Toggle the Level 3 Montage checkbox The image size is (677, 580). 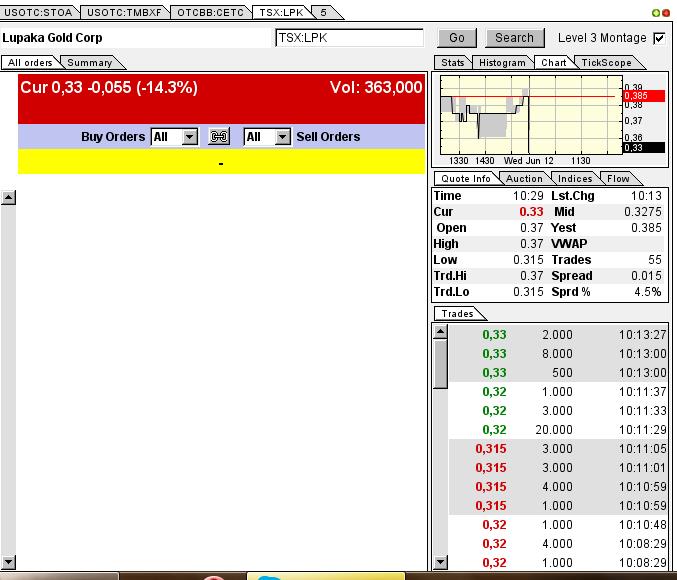[659, 38]
